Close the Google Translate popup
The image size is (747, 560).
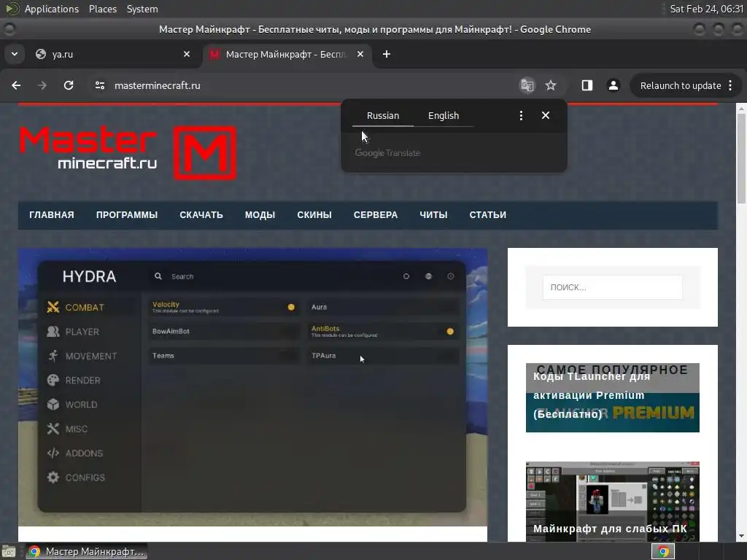(x=546, y=115)
